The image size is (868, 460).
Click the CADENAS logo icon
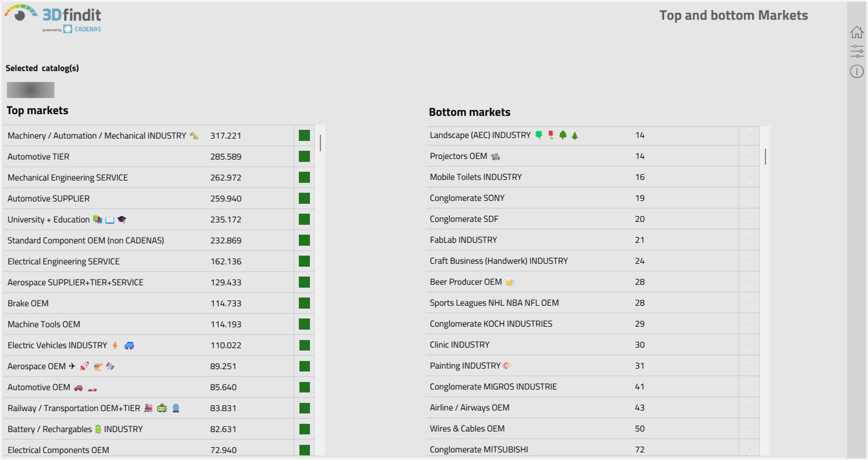[68, 29]
